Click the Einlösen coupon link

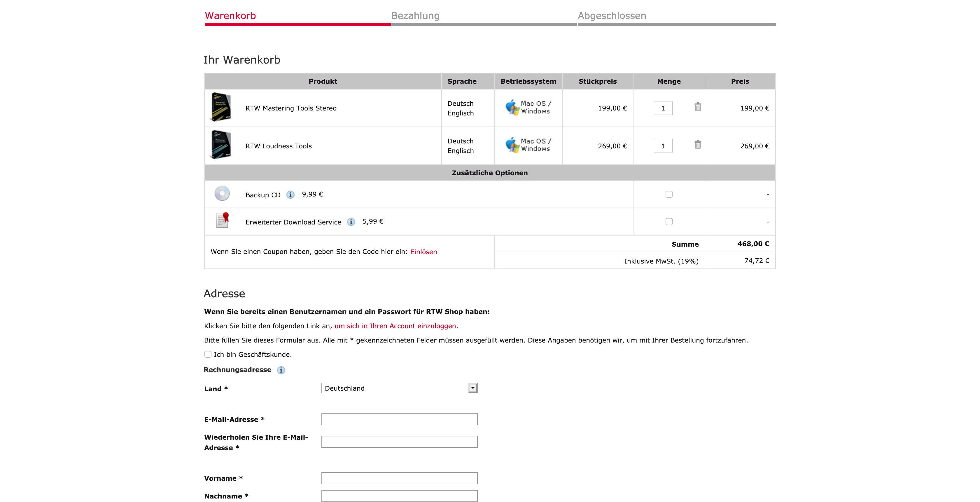[x=423, y=252]
